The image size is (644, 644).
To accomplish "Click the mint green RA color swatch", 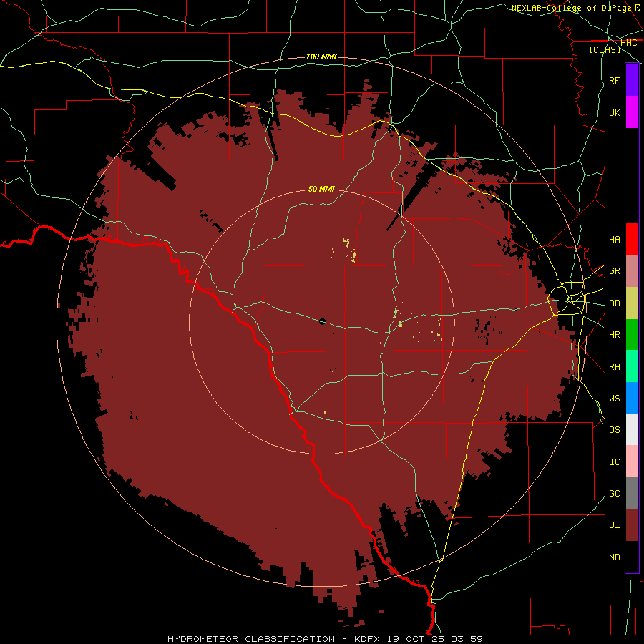I will [x=632, y=366].
